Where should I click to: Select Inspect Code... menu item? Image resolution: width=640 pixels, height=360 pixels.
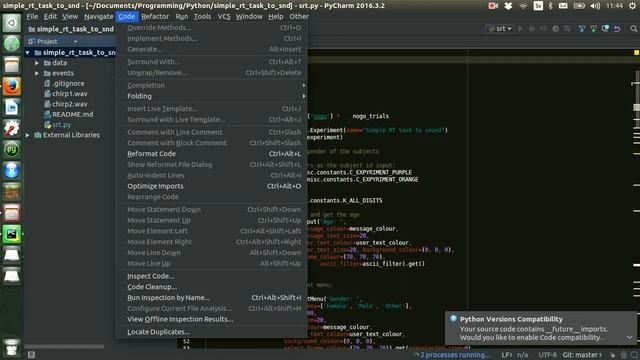[x=211, y=276]
